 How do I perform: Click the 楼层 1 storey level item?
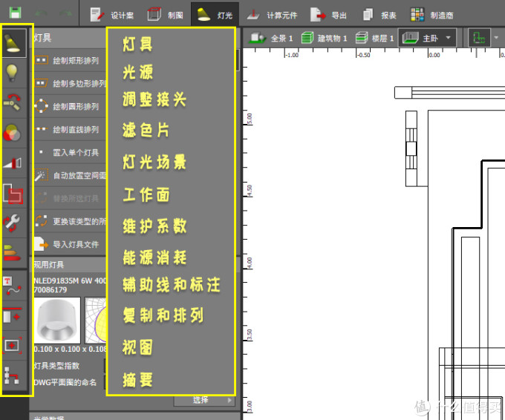click(x=372, y=38)
